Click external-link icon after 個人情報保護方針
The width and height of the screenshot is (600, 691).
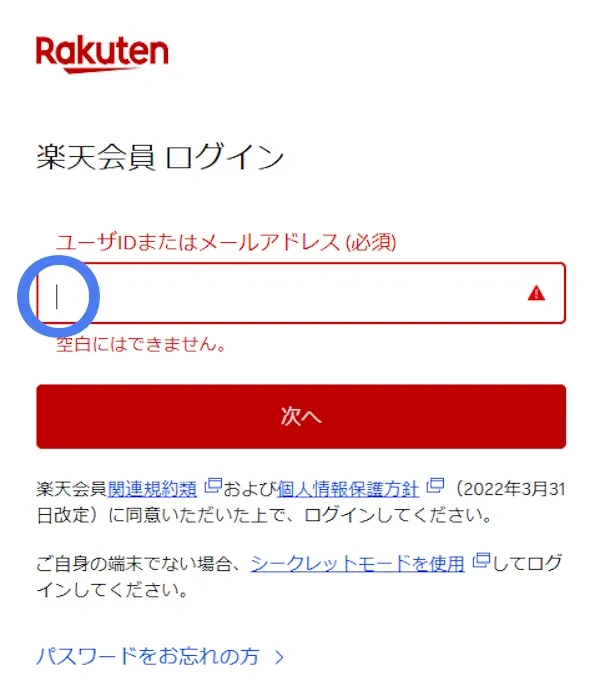point(435,485)
